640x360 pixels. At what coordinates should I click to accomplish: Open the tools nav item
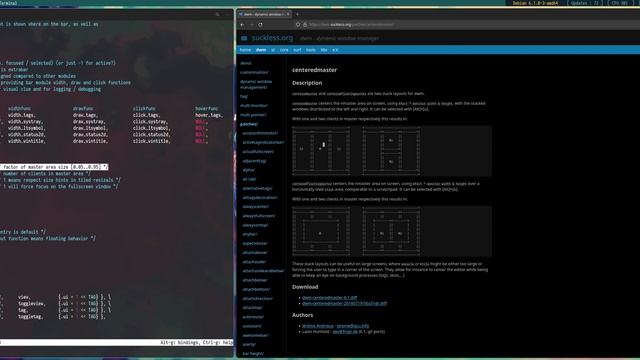311,50
